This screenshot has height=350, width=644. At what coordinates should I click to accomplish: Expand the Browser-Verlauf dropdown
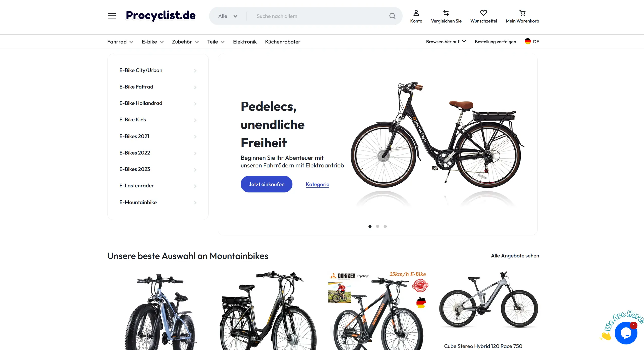pyautogui.click(x=446, y=42)
